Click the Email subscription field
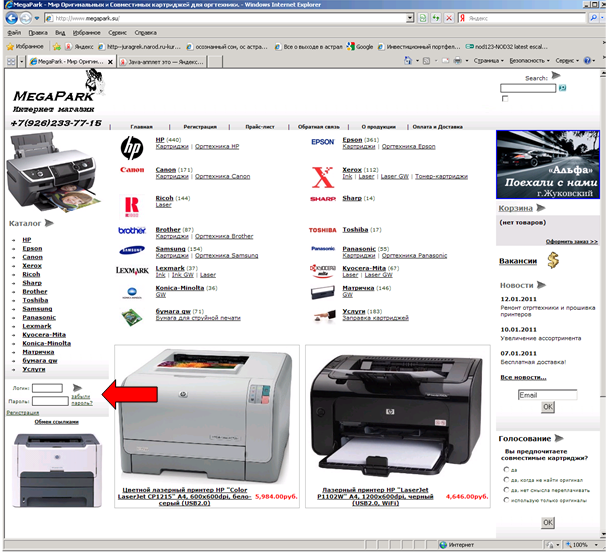 547,395
